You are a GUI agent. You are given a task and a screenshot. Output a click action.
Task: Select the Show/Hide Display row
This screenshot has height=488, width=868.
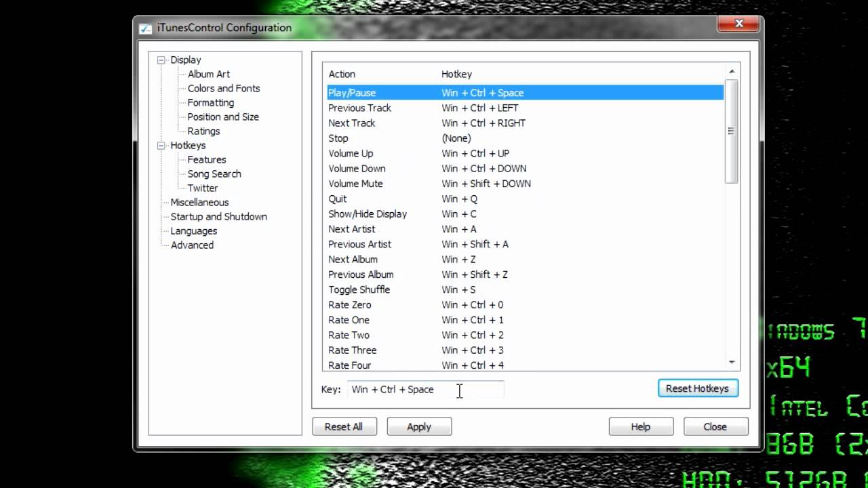(x=526, y=213)
